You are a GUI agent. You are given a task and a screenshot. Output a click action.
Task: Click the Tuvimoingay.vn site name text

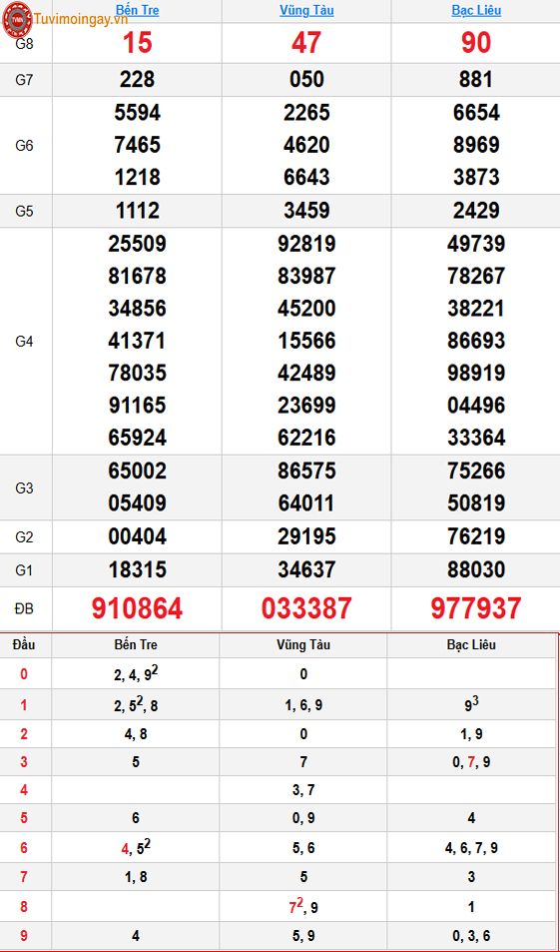[81, 18]
